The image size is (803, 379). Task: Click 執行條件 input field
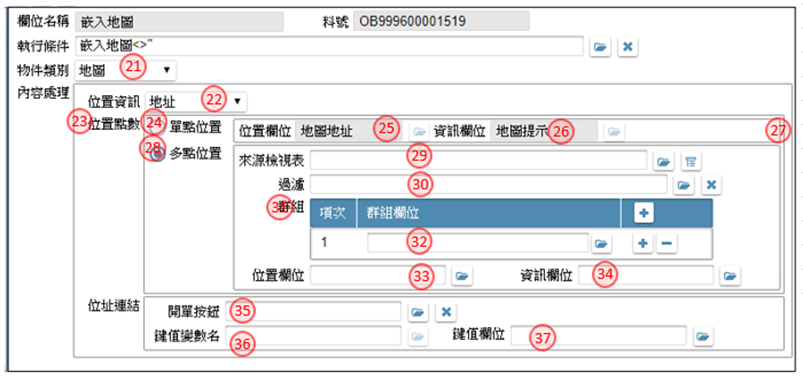(x=329, y=46)
